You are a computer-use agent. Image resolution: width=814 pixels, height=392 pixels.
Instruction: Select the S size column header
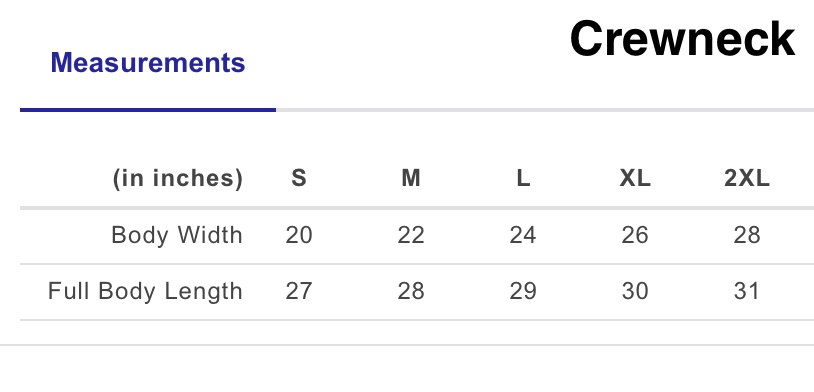point(299,179)
